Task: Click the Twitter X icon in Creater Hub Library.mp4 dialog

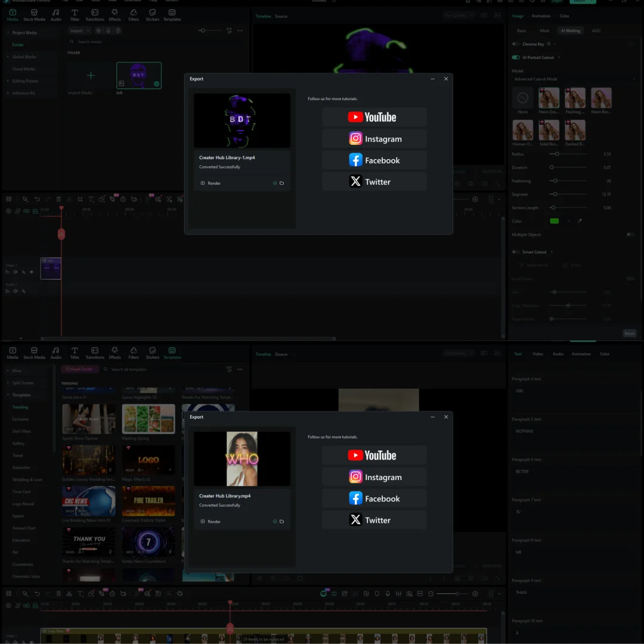Action: 356,520
